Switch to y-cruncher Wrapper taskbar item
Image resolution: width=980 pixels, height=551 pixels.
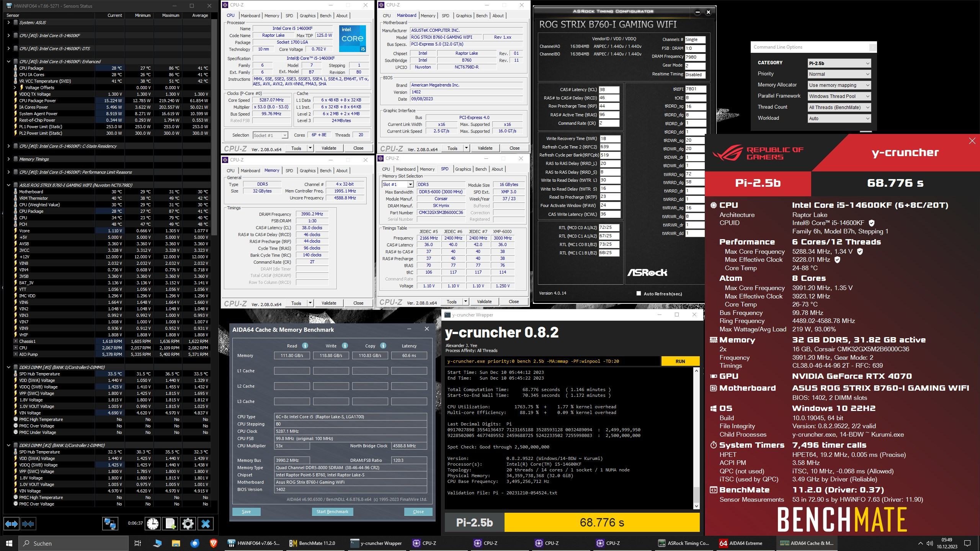click(x=377, y=543)
